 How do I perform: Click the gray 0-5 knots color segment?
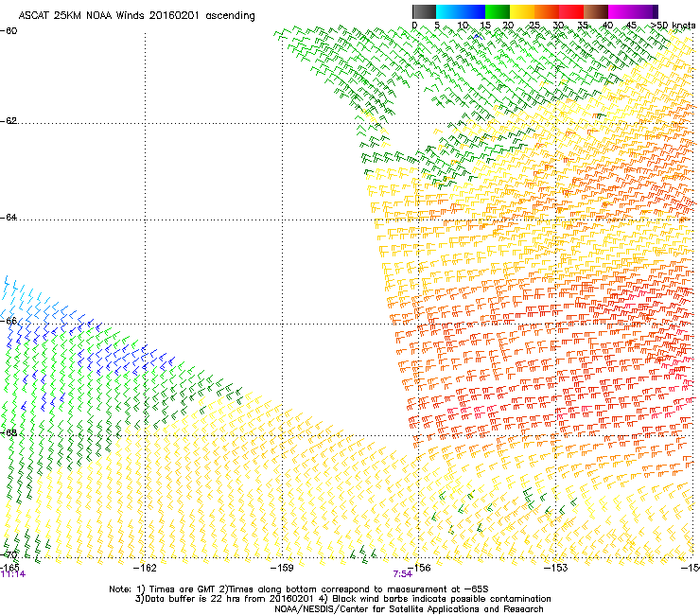[x=424, y=11]
